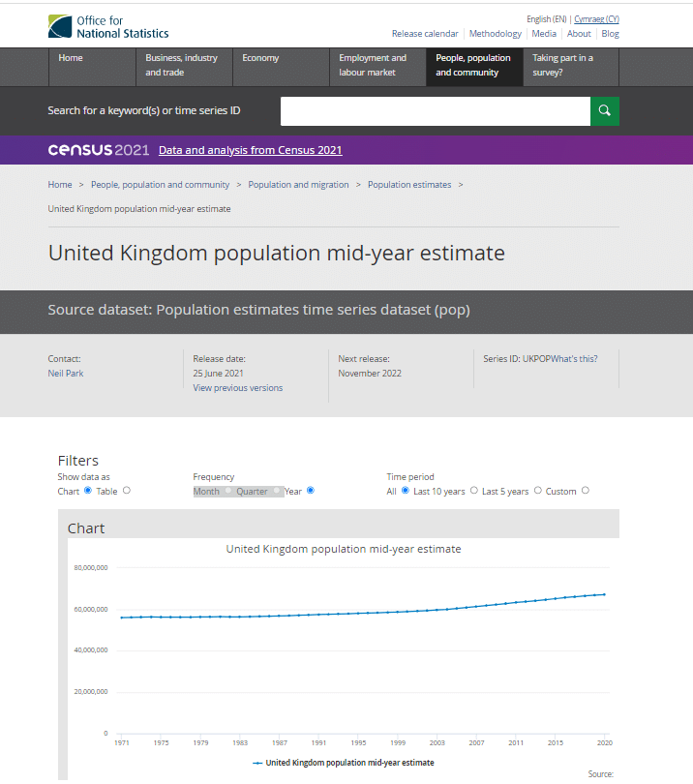Image resolution: width=693 pixels, height=784 pixels.
Task: Go to the Home navigation tab
Action: pos(71,58)
